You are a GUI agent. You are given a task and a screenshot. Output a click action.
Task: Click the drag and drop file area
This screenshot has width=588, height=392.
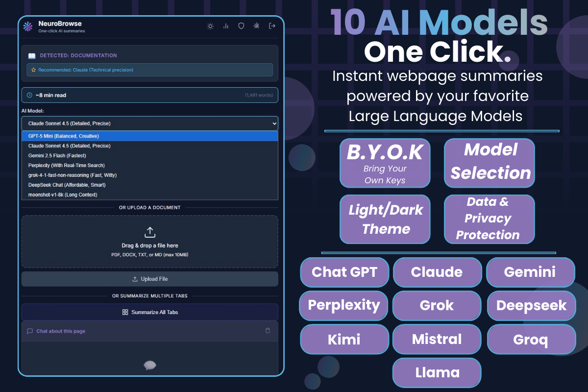click(149, 241)
